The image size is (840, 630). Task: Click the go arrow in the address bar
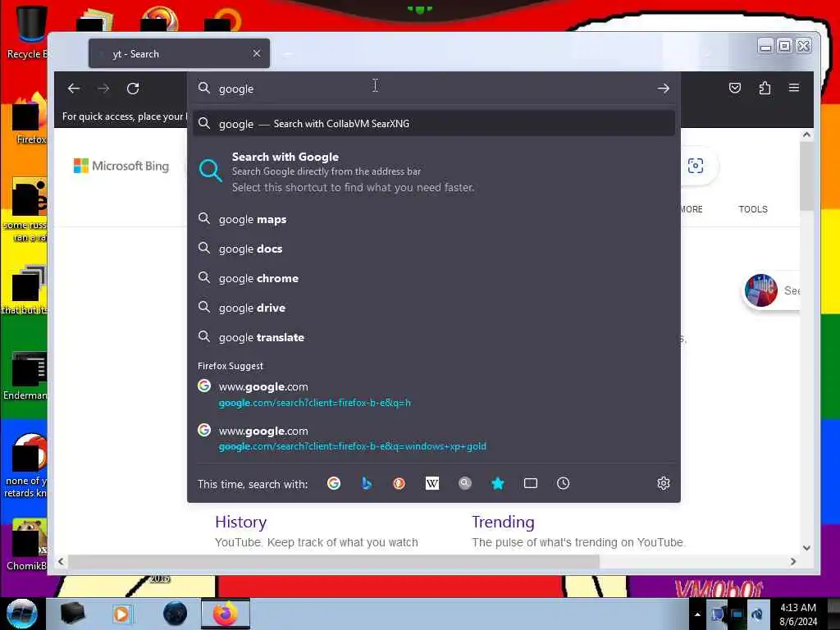pos(663,89)
